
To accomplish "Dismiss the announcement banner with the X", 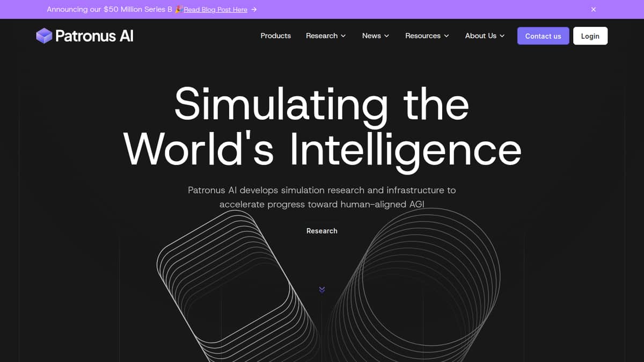I will pyautogui.click(x=594, y=9).
